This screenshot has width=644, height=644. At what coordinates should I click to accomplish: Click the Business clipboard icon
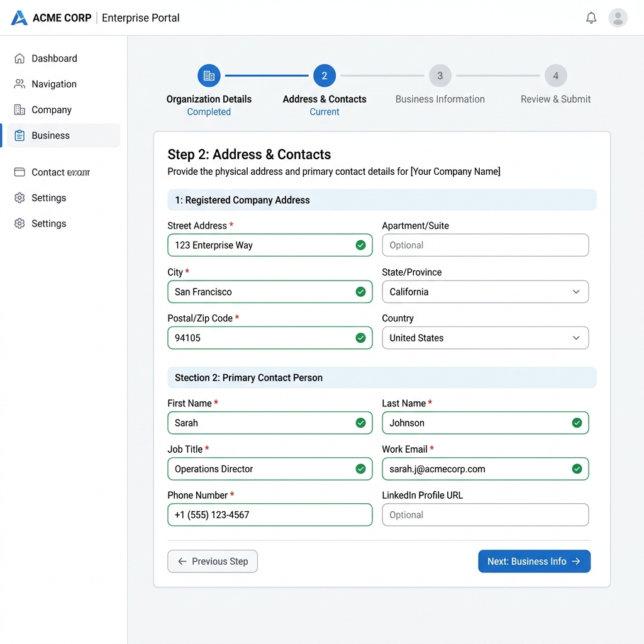coord(19,136)
